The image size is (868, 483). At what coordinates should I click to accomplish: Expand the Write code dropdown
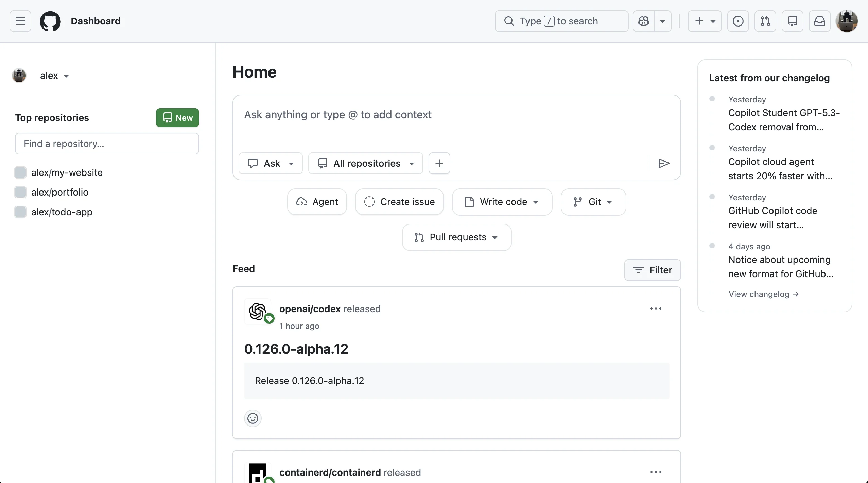502,202
